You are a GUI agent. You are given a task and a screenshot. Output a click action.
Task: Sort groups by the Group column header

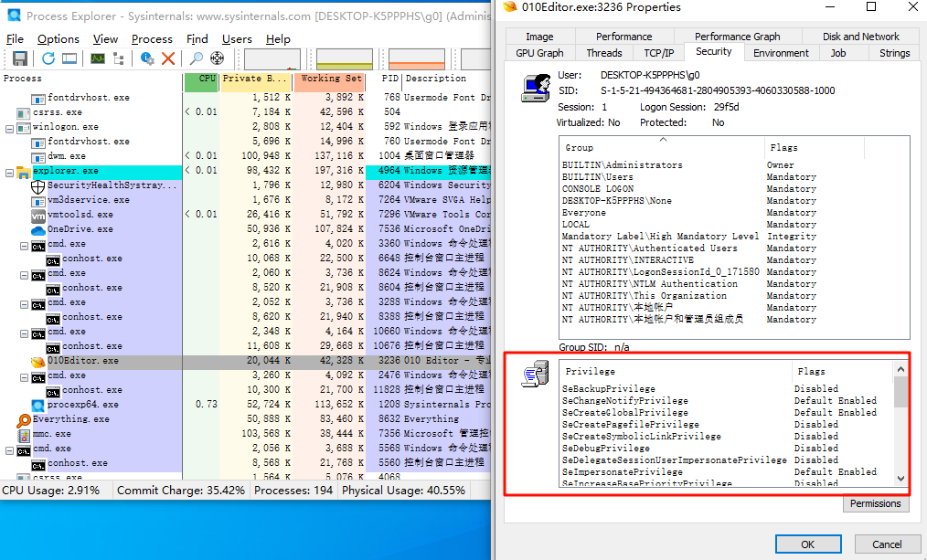coord(662,147)
